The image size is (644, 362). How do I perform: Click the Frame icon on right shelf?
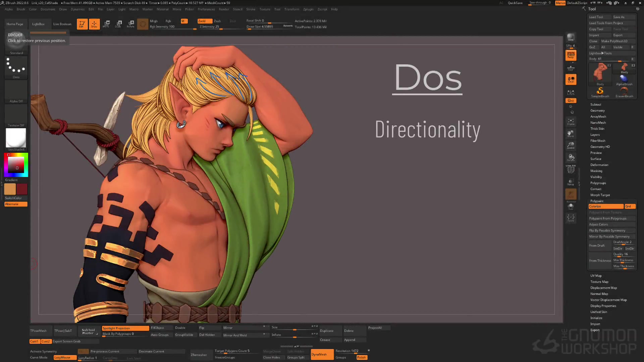pos(571,121)
